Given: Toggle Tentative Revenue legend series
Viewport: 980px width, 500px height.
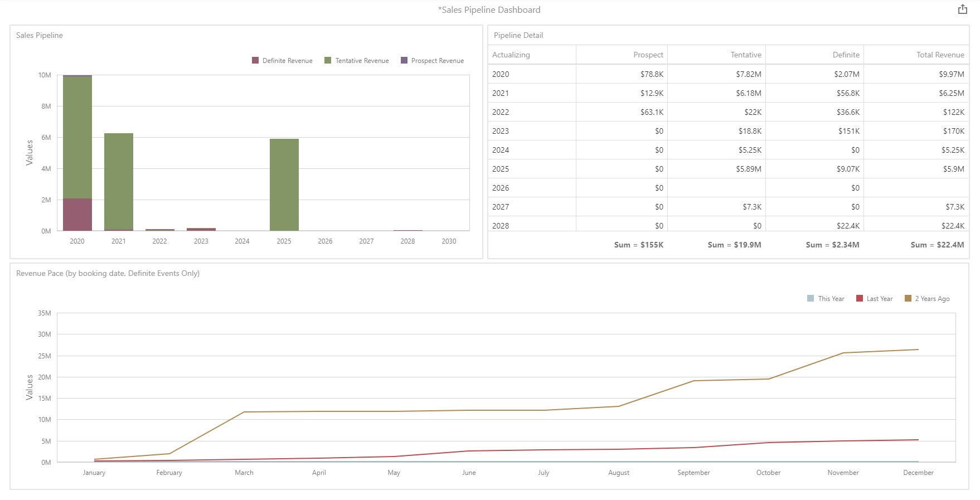Looking at the screenshot, I should (x=356, y=61).
